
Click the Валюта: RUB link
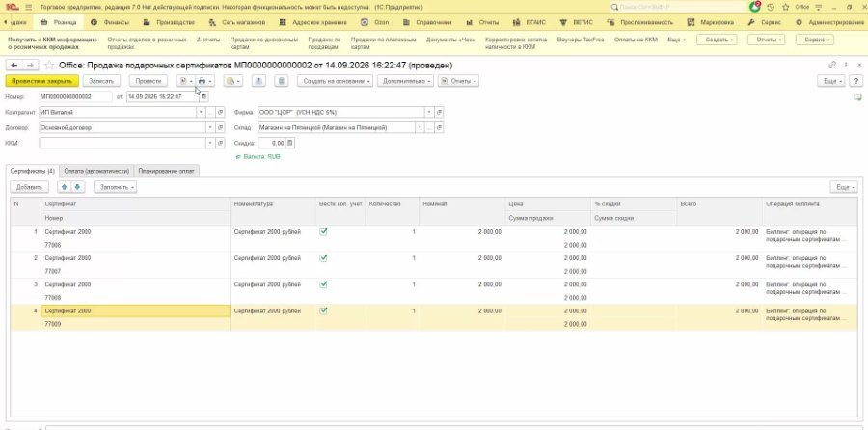click(261, 157)
